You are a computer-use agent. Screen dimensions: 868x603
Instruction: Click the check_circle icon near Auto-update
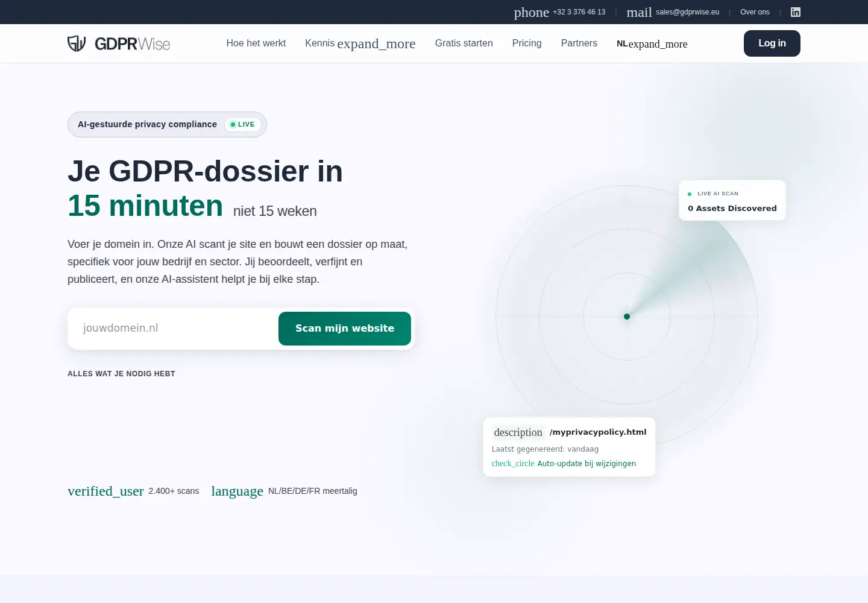(x=513, y=464)
